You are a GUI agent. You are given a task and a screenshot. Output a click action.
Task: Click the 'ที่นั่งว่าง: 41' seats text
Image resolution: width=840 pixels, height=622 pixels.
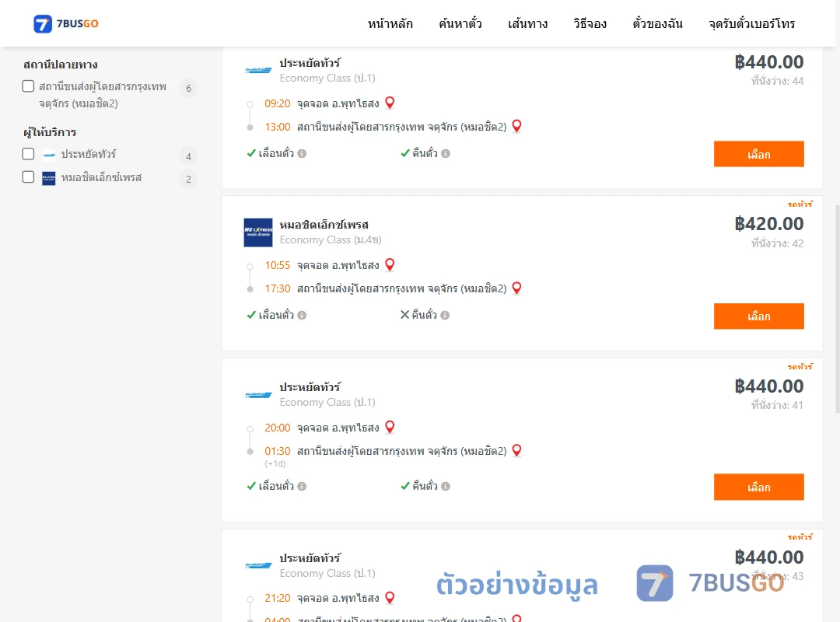[x=777, y=405]
